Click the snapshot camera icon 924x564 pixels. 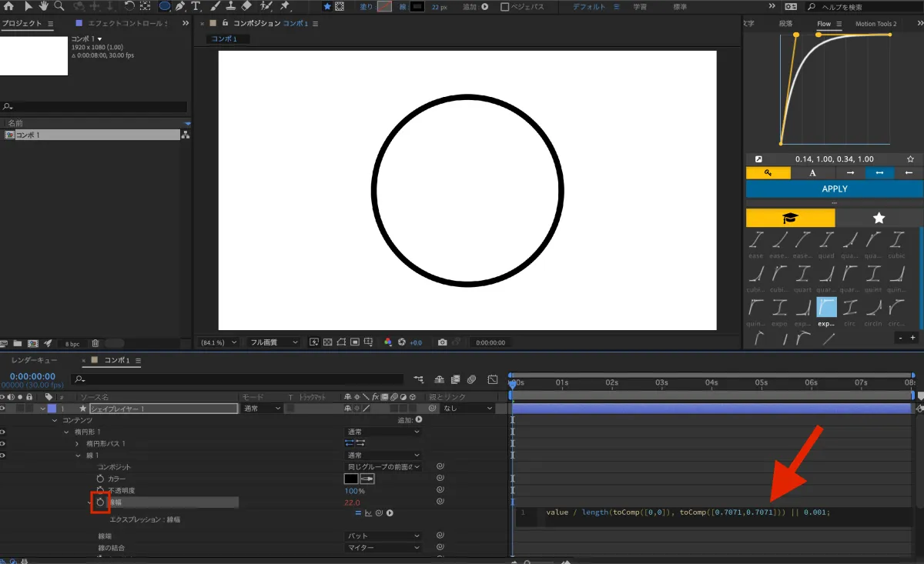coord(443,342)
